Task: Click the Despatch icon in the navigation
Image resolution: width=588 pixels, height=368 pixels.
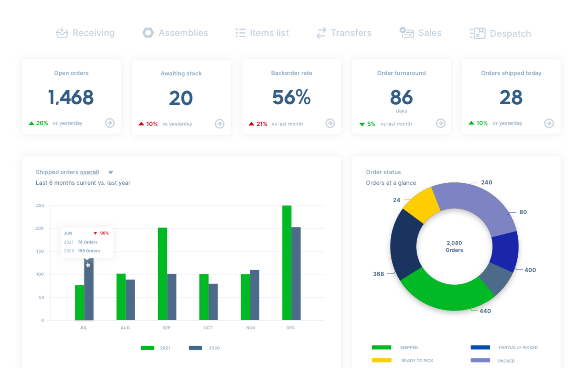Action: click(478, 33)
